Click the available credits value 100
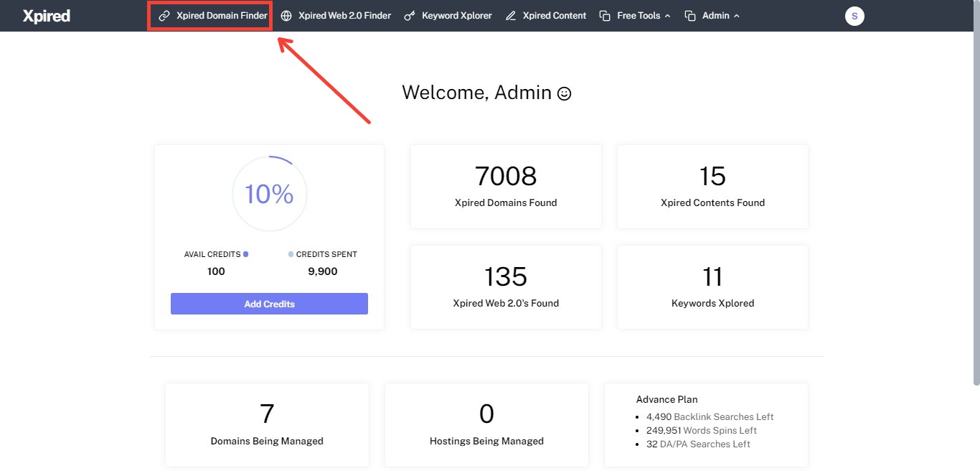The image size is (980, 471). pyautogui.click(x=216, y=271)
